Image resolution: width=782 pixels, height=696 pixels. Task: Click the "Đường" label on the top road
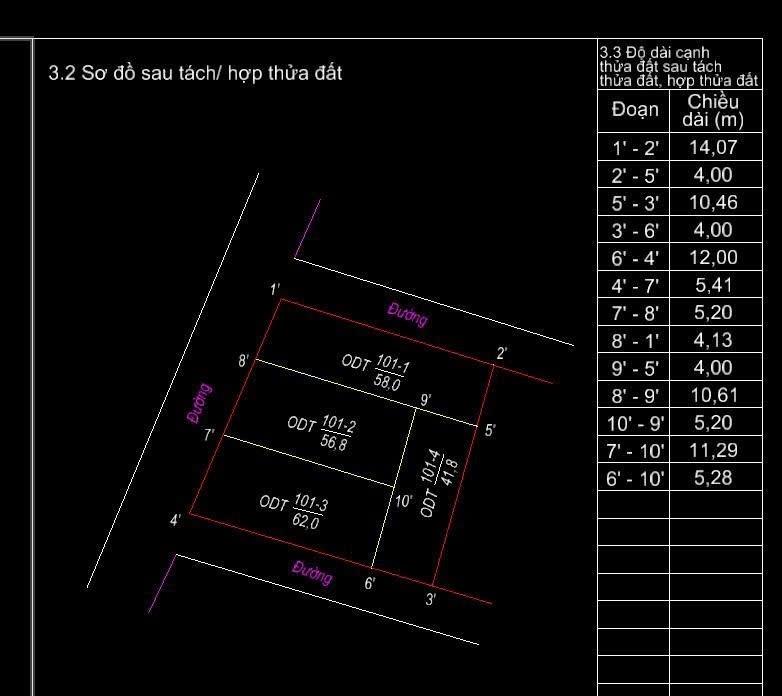[407, 315]
